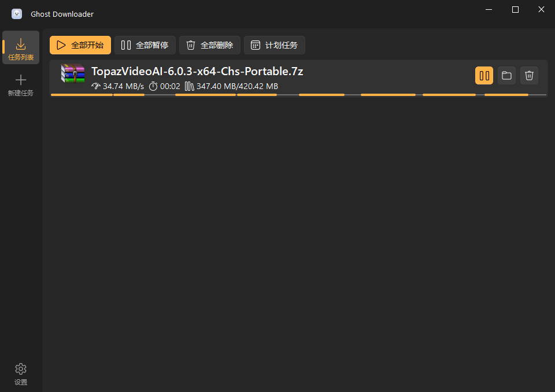This screenshot has height=392, width=555.
Task: Open 计划任务 scheduled tasks
Action: (275, 45)
